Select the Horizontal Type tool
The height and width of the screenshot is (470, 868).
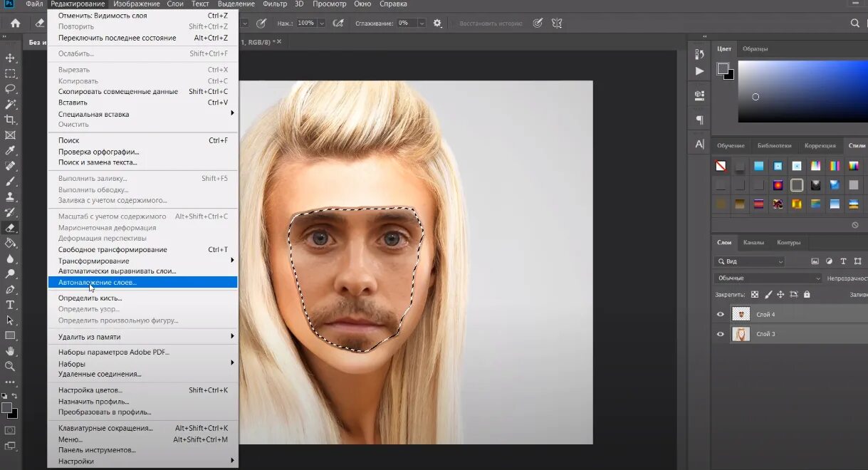point(10,305)
